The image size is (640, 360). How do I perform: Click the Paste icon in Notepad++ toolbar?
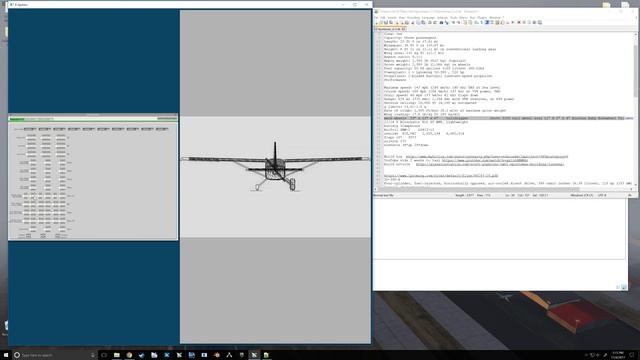tap(423, 22)
